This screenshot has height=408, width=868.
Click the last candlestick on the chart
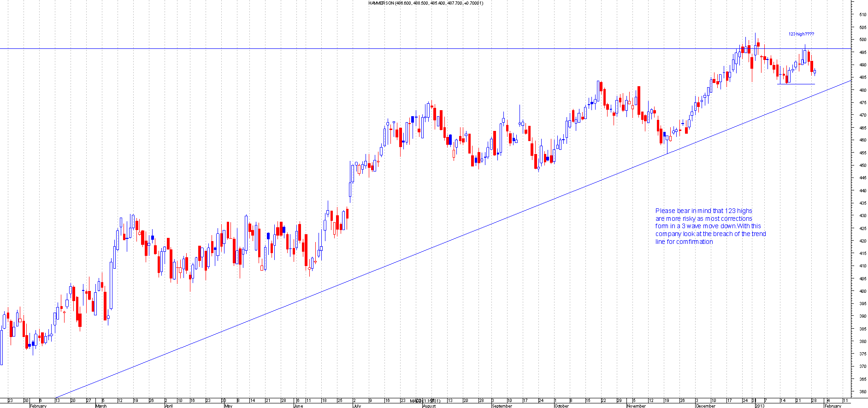(815, 71)
